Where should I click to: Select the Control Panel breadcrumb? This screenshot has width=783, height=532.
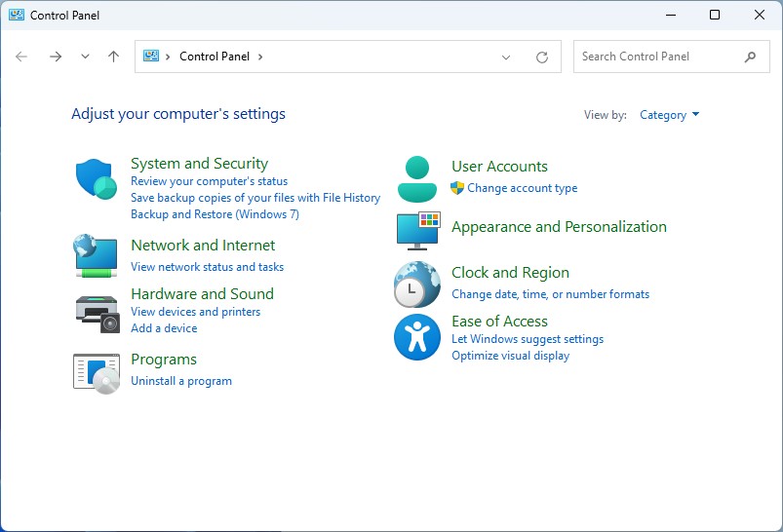(x=215, y=57)
